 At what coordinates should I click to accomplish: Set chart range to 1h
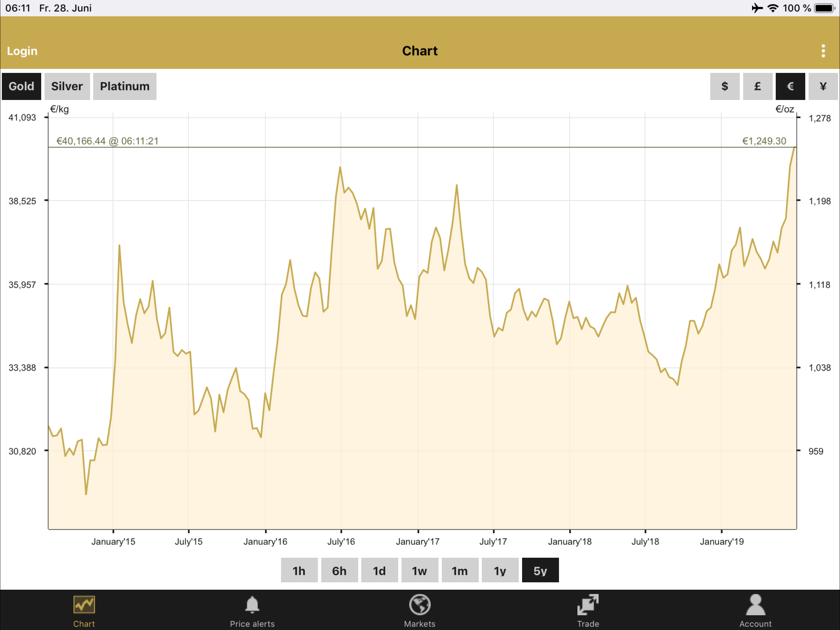click(x=299, y=570)
